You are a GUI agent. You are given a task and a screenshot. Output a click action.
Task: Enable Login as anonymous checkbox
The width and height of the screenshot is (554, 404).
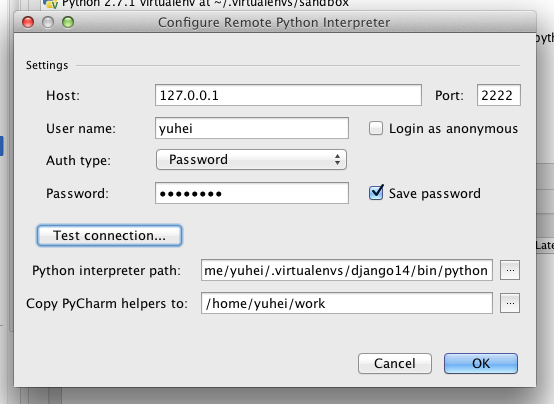coord(376,128)
